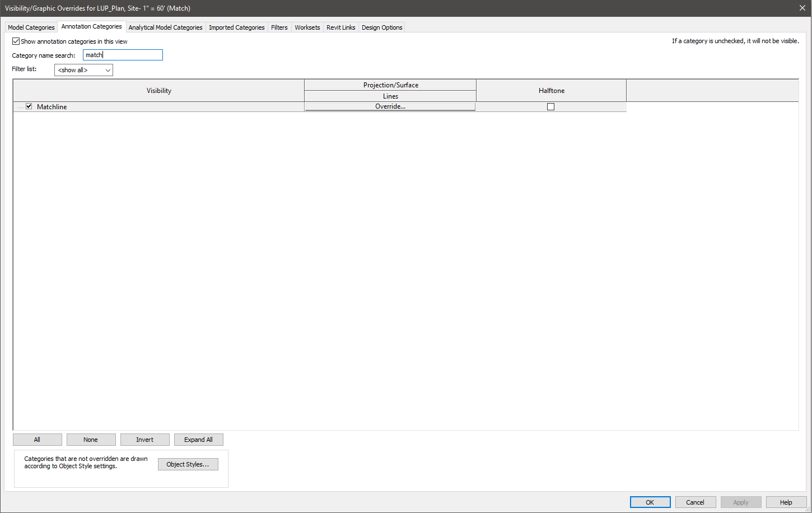The width and height of the screenshot is (812, 513).
Task: Toggle Show annotation categories in this view
Action: pos(16,41)
